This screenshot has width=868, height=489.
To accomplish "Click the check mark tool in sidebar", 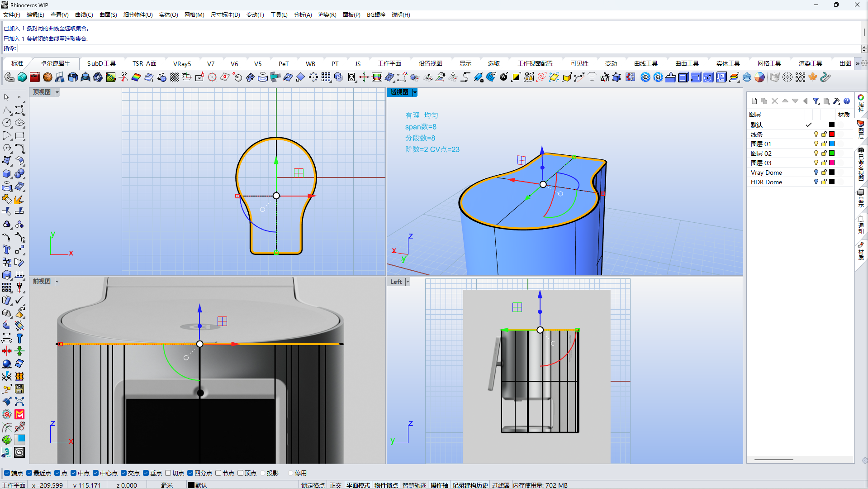I will pos(19,300).
